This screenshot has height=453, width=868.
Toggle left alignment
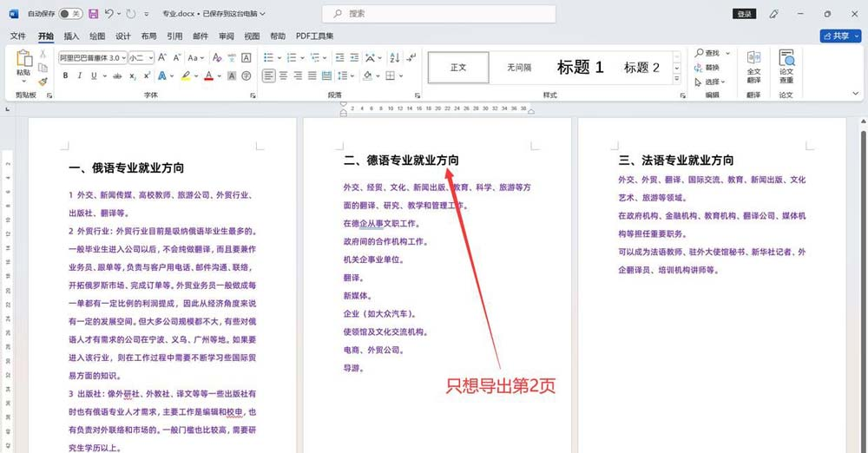pyautogui.click(x=268, y=75)
